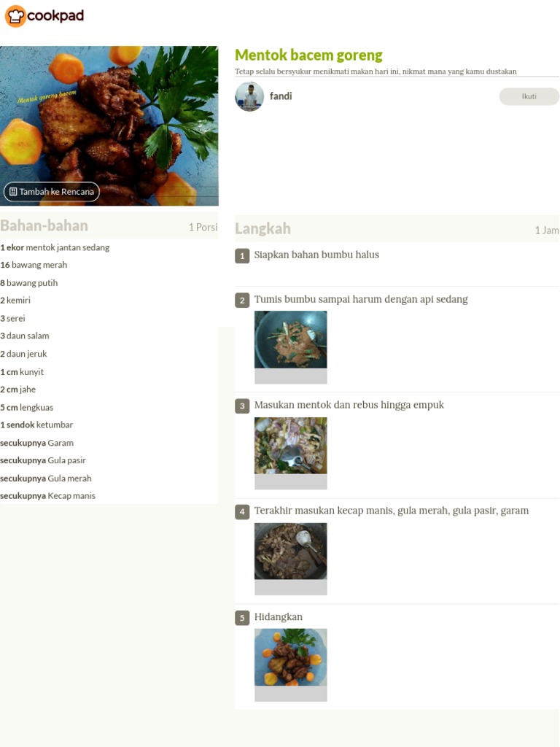Select step text 'Siapkan bahan bumbu halus'
The image size is (560, 747).
pos(316,255)
